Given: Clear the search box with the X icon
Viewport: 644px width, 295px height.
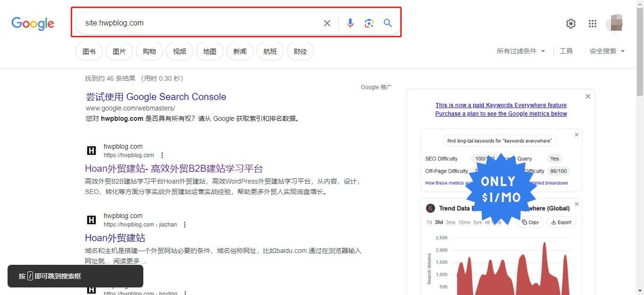Looking at the screenshot, I should [327, 23].
